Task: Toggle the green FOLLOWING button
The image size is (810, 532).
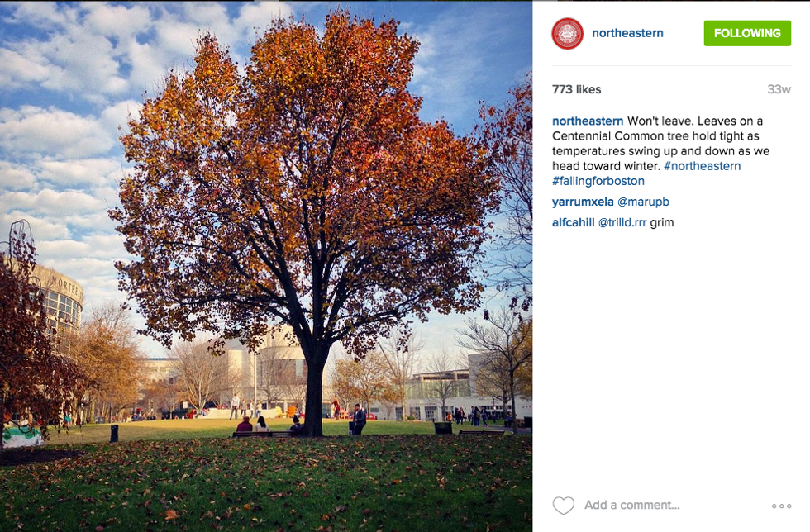Action: point(747,33)
